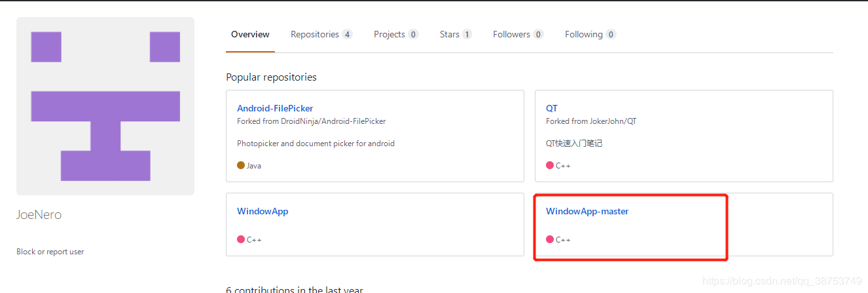Open the Repositories tab

tap(321, 35)
